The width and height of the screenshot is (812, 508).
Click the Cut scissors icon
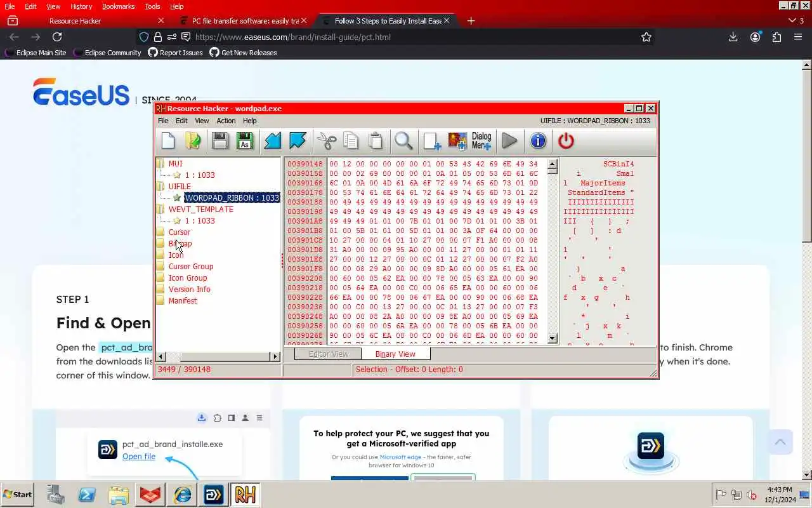(x=326, y=140)
